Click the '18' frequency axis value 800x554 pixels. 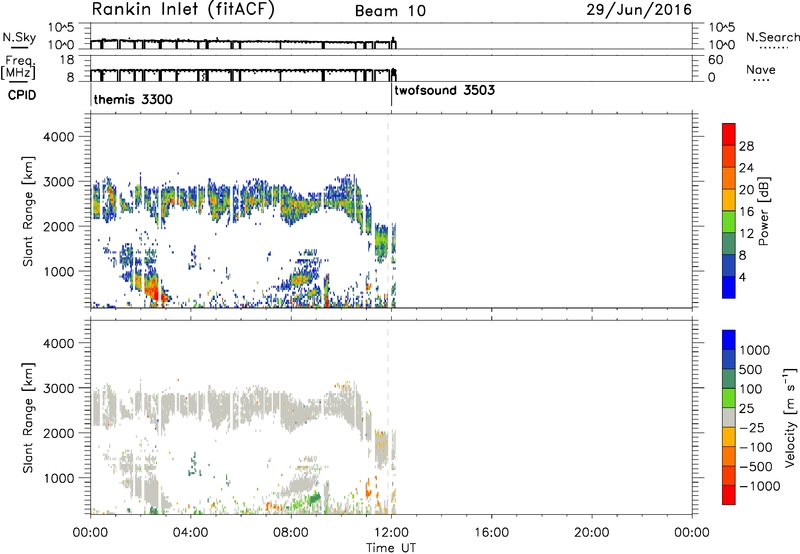pos(67,60)
